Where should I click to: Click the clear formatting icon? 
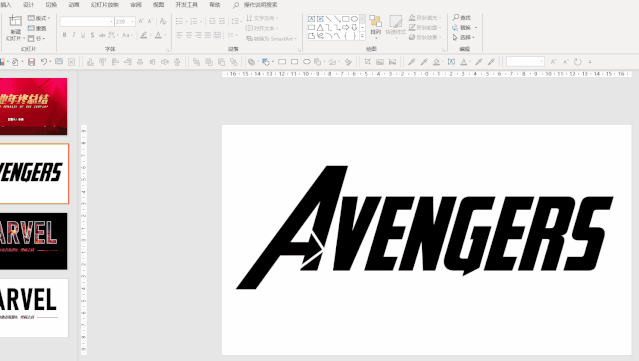click(x=163, y=21)
